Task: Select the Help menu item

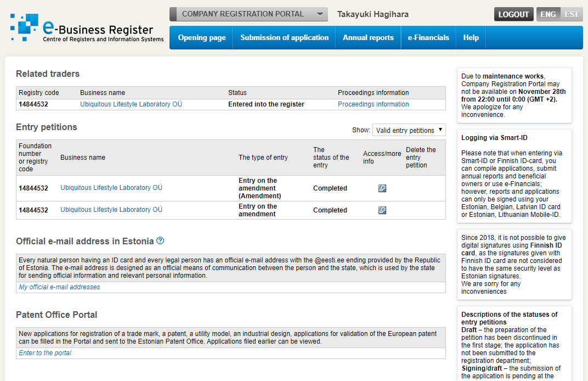Action: click(471, 37)
